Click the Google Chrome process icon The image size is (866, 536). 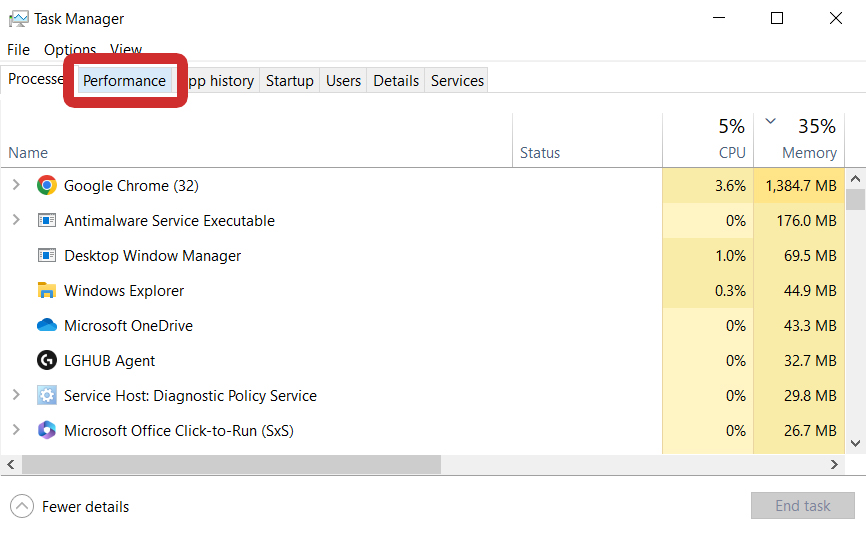[46, 185]
